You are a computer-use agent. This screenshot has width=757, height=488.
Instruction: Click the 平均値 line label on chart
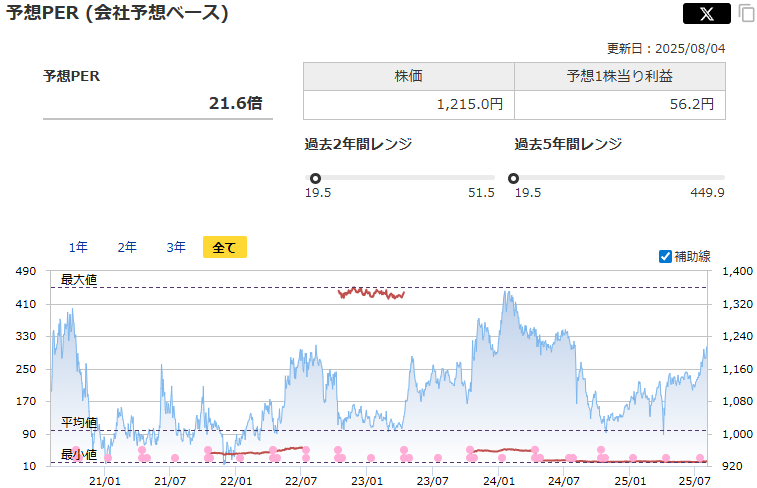79,423
